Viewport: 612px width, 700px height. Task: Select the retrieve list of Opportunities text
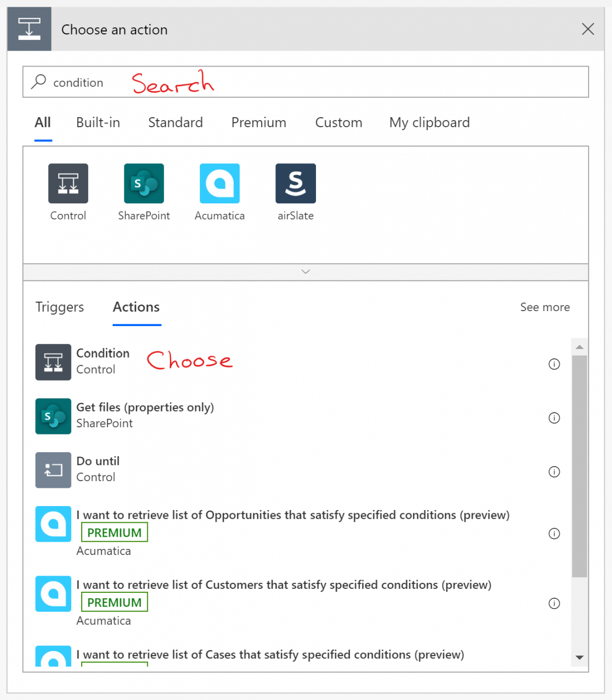click(293, 516)
